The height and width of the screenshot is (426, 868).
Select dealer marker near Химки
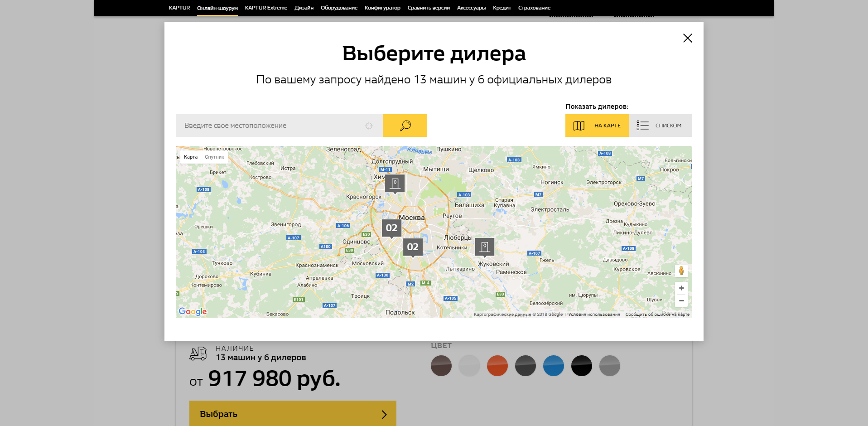[395, 184]
